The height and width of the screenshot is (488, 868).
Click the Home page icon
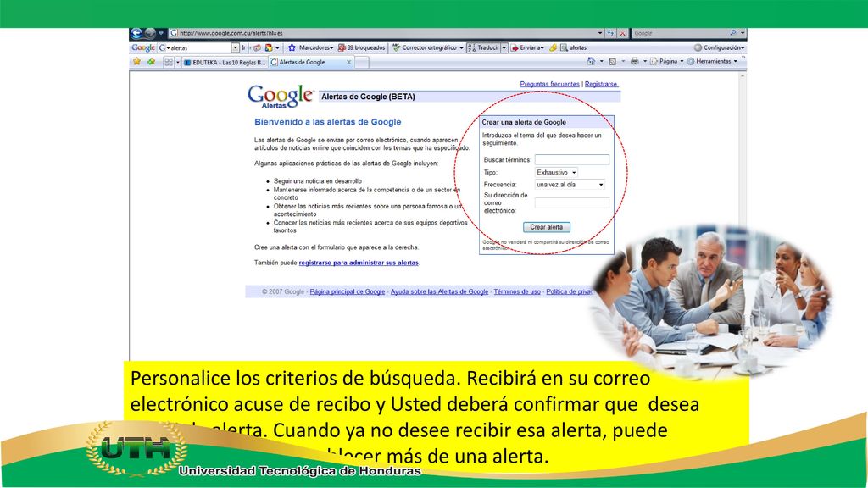pos(591,61)
